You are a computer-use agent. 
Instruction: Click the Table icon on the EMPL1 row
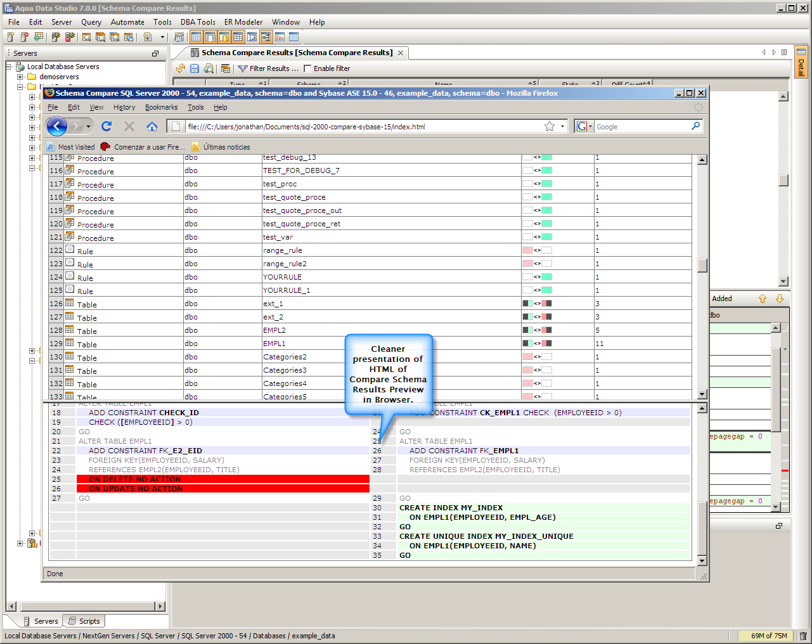pyautogui.click(x=70, y=343)
